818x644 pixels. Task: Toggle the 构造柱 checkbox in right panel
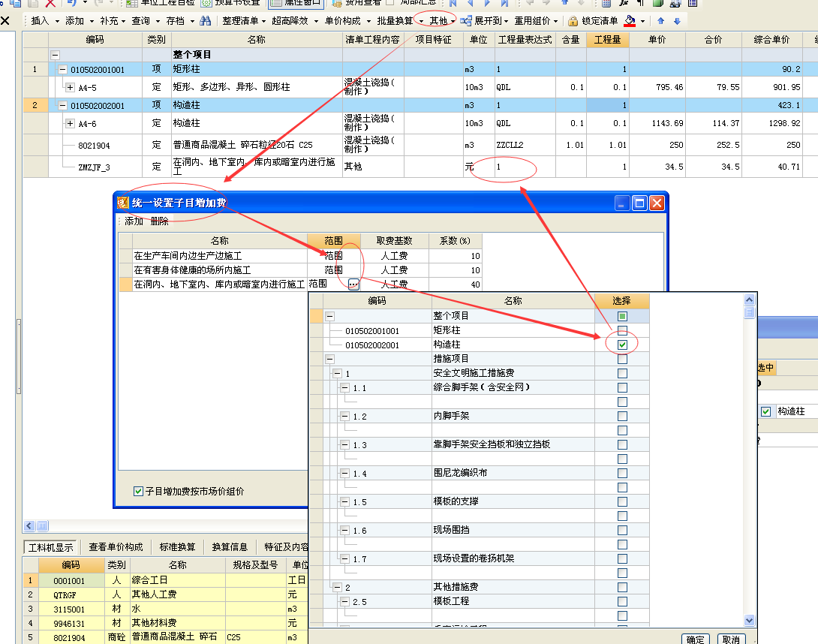(x=765, y=411)
